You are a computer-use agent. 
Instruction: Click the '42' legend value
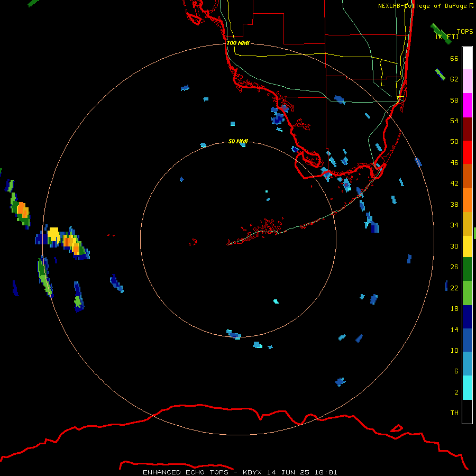[x=454, y=184]
